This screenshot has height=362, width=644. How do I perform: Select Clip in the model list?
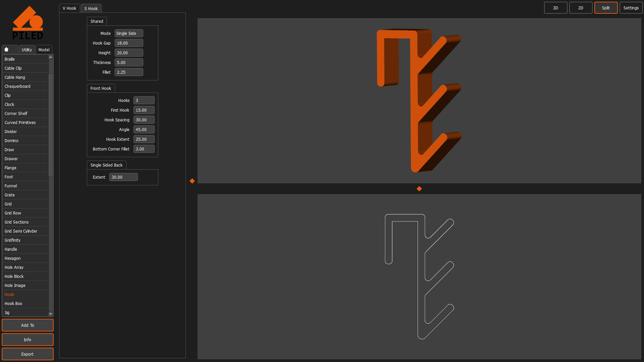[x=25, y=96]
